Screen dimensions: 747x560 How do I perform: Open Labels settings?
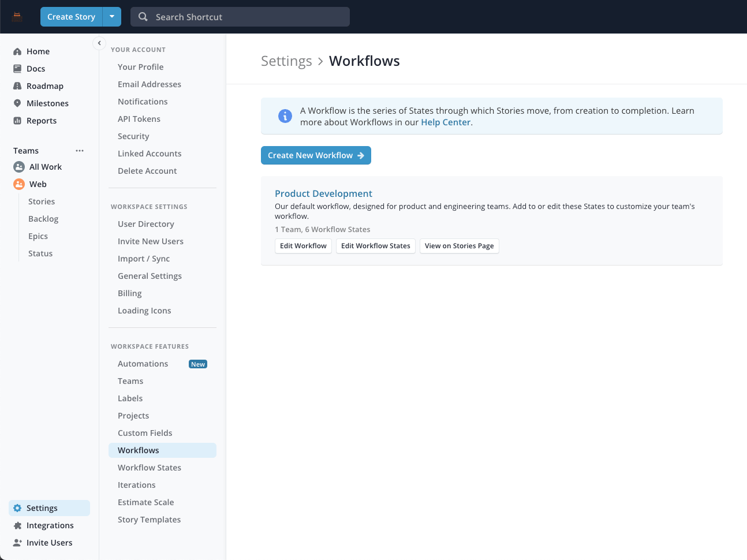[x=130, y=398]
